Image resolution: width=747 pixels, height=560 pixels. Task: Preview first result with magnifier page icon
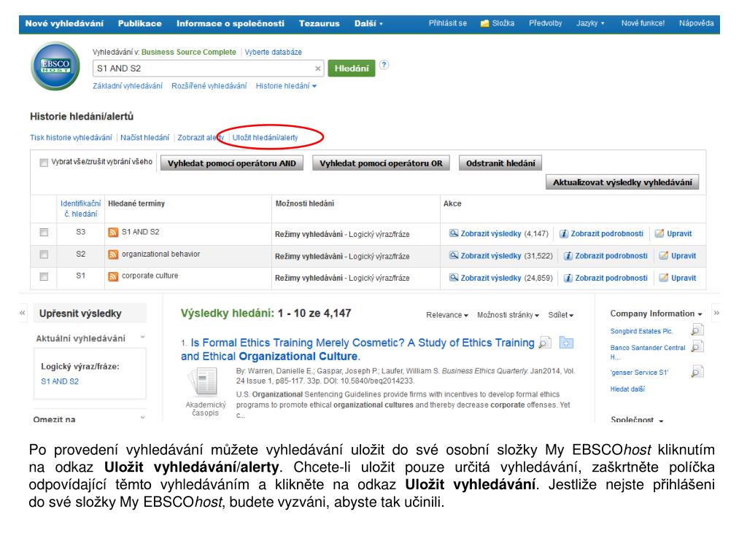[544, 343]
